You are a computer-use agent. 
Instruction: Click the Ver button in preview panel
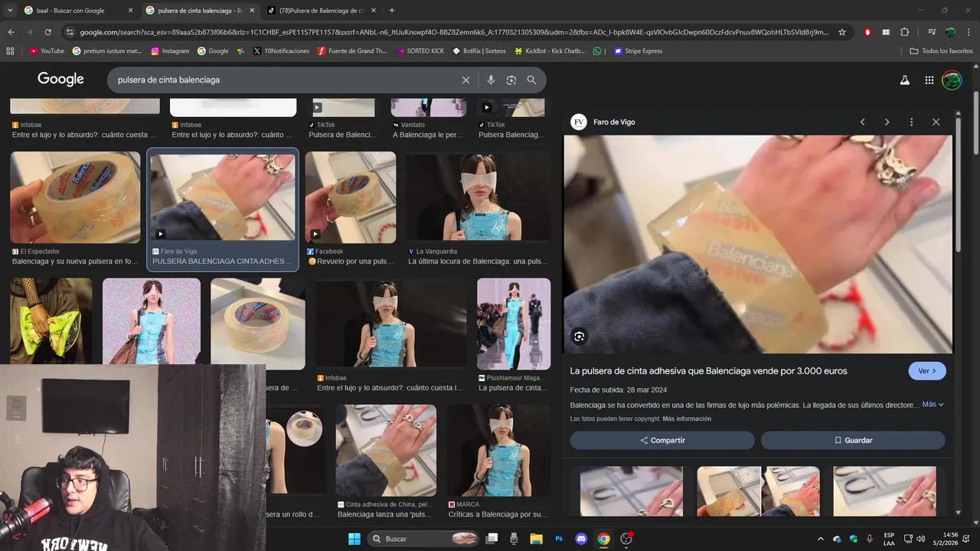click(927, 371)
